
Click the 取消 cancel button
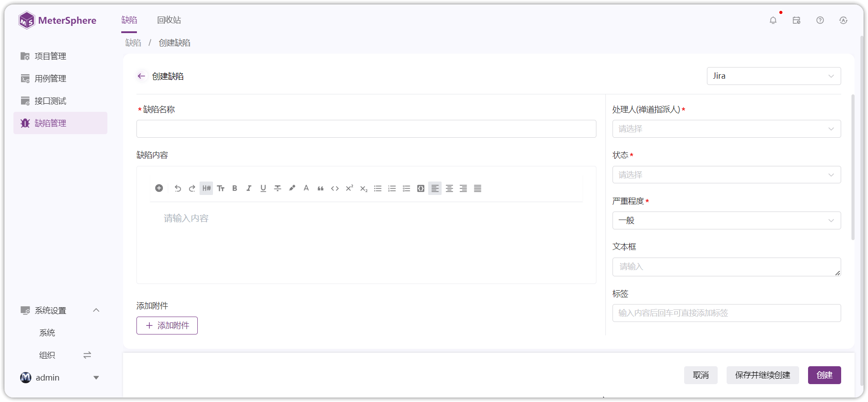[701, 375]
